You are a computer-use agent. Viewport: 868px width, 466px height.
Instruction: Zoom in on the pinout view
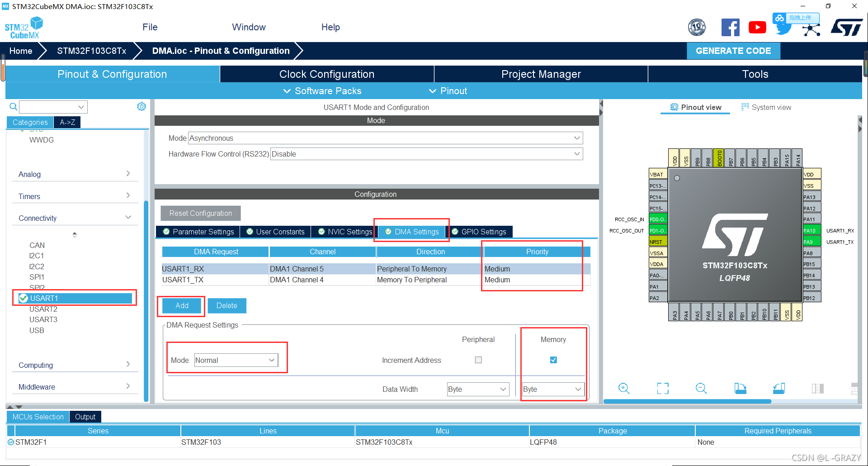[624, 388]
